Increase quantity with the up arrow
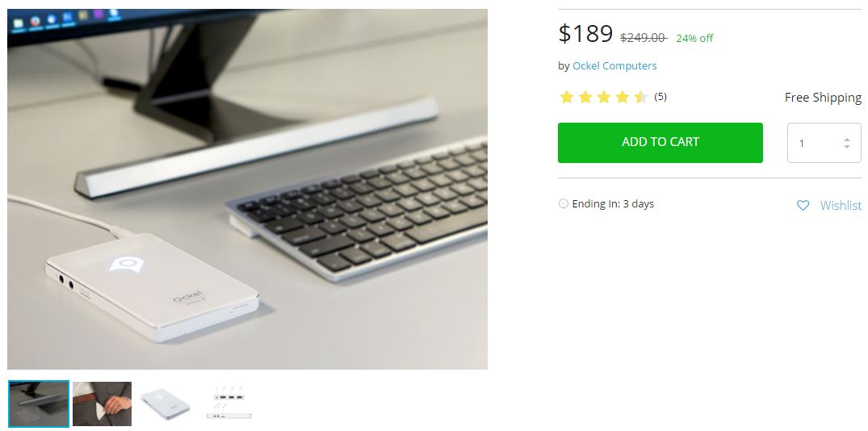This screenshot has width=868, height=431. (847, 140)
